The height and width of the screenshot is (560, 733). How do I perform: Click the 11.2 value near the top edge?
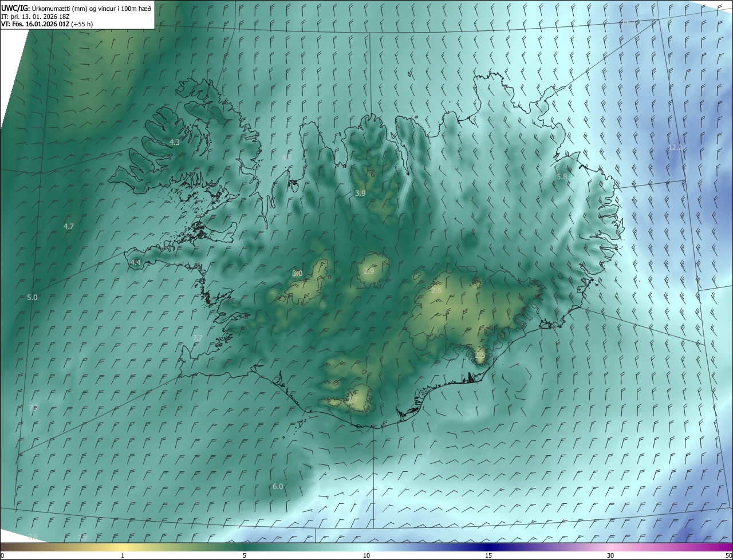[628, 22]
